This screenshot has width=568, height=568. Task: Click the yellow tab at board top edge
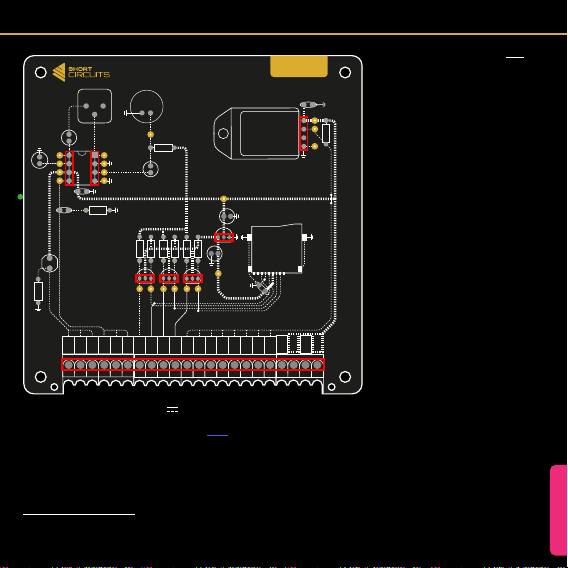(299, 66)
